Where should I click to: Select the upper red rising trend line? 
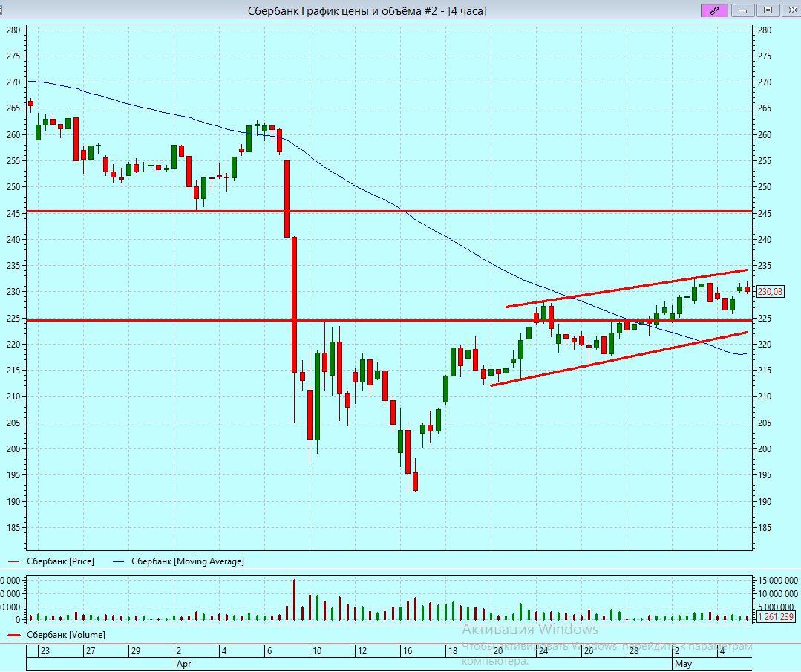tap(627, 288)
